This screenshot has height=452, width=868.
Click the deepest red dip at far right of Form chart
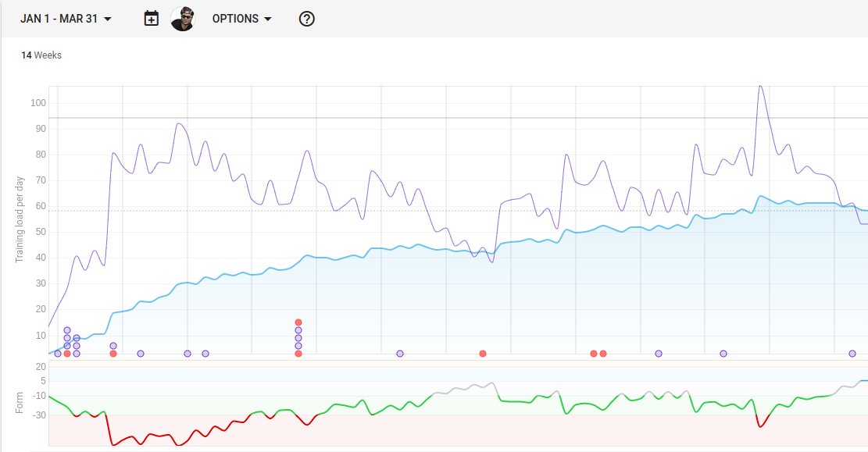tap(759, 426)
